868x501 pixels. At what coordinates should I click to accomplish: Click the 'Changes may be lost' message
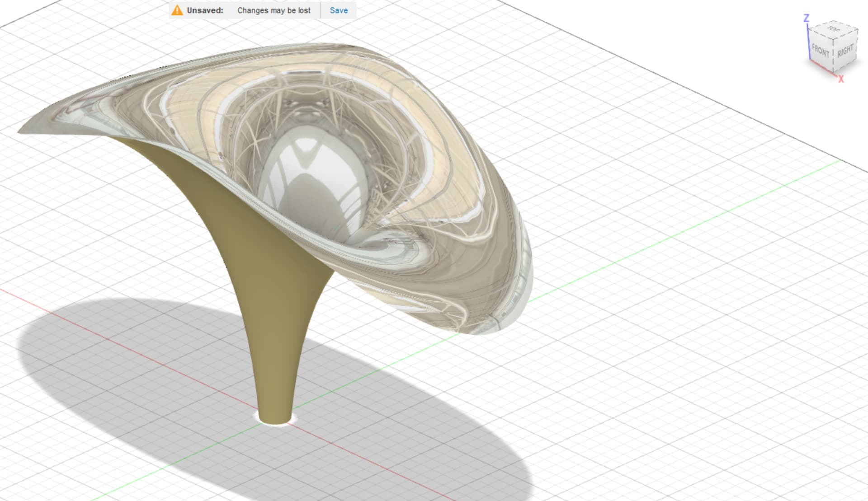[x=274, y=10]
